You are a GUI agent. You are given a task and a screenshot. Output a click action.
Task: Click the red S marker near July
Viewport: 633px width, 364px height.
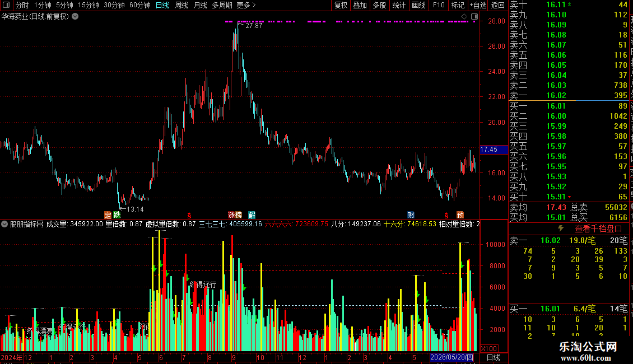pyautogui.click(x=189, y=216)
